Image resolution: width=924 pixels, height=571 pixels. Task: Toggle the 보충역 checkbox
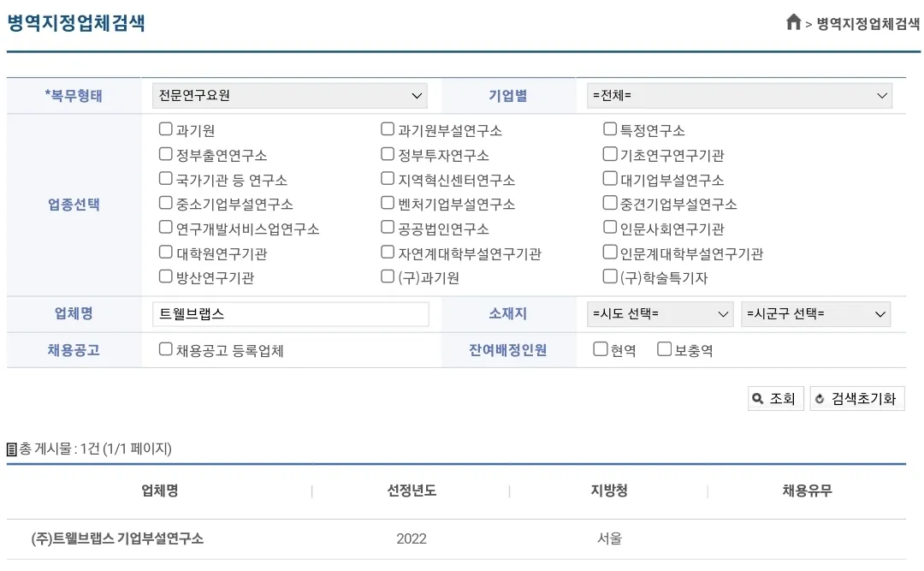pyautogui.click(x=664, y=349)
